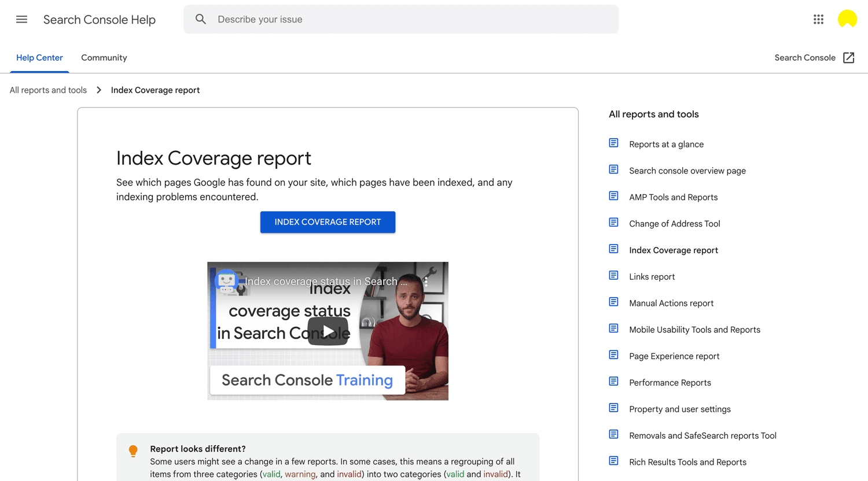
Task: Open Reports at a glance article
Action: coord(667,145)
